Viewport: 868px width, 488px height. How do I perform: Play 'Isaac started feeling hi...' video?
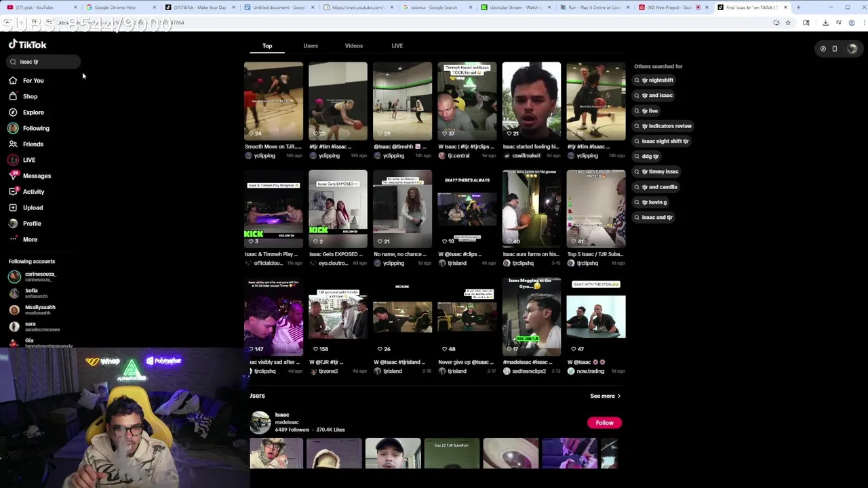[531, 101]
